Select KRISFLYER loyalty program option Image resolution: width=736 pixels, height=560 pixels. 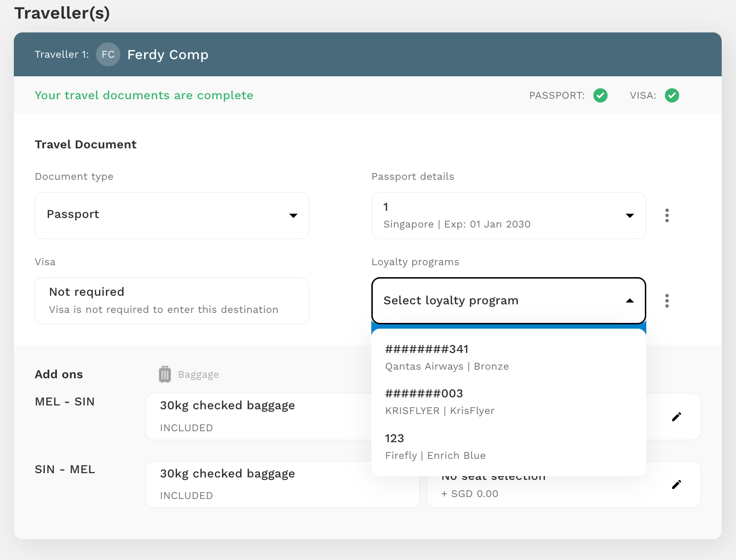(509, 402)
